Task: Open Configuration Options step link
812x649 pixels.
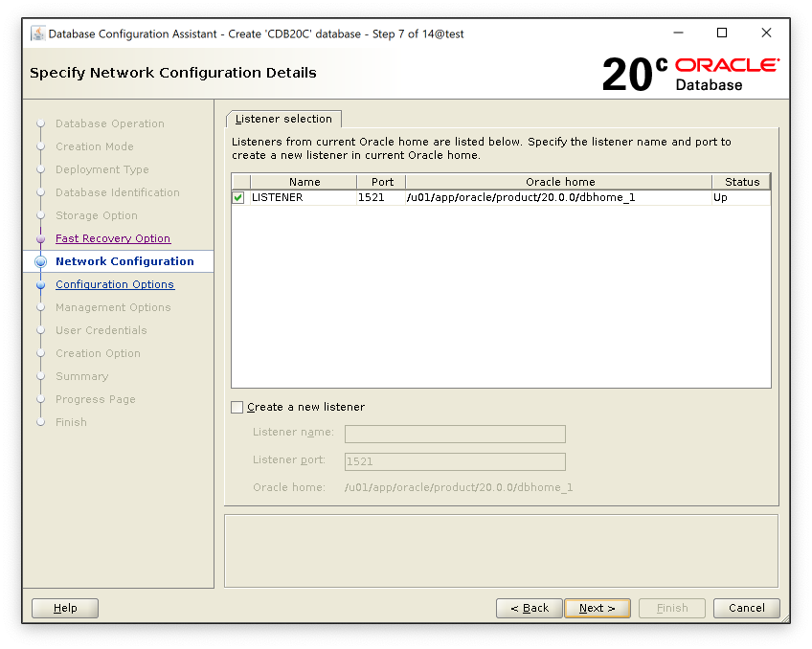Action: click(x=115, y=284)
